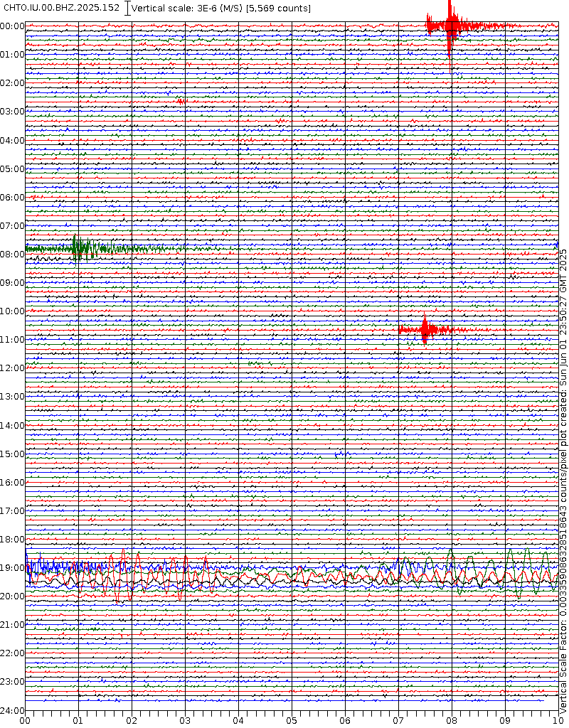Screen dimensions: 569x728
Task: Click the 09:00 hour label
Action: [x=12, y=283]
